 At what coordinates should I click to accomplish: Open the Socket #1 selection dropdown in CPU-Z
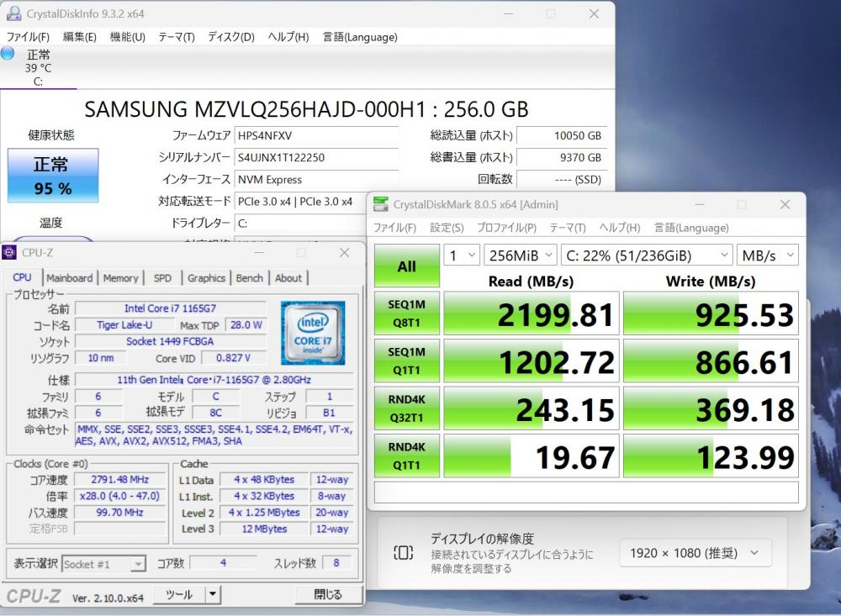103,564
